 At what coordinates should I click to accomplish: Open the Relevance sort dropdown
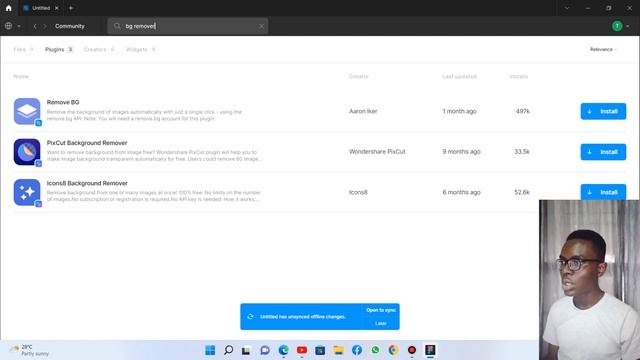click(x=603, y=49)
